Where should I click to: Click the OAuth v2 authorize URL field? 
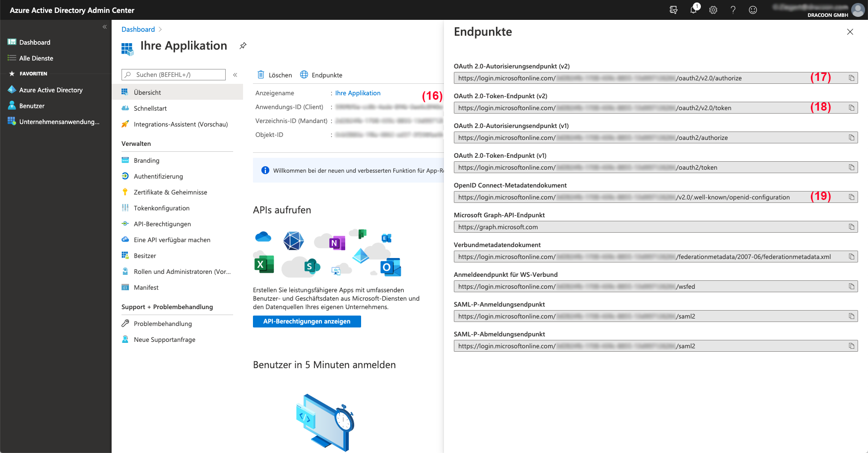(x=656, y=78)
